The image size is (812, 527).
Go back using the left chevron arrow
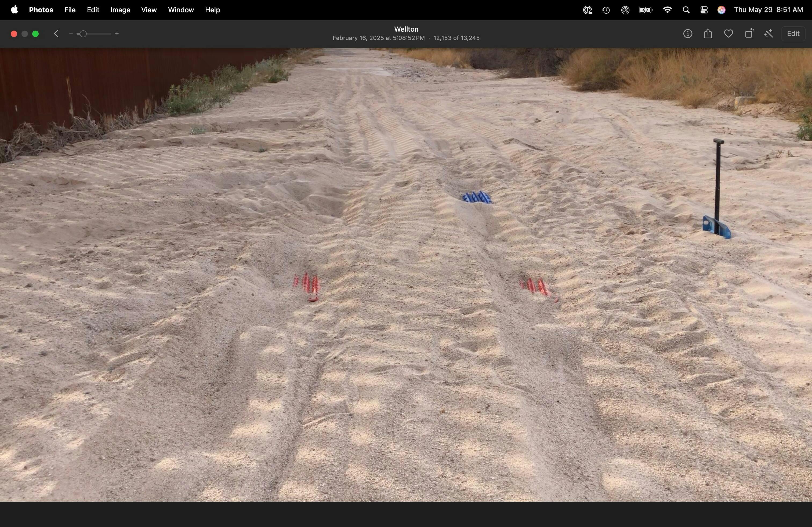pos(57,34)
